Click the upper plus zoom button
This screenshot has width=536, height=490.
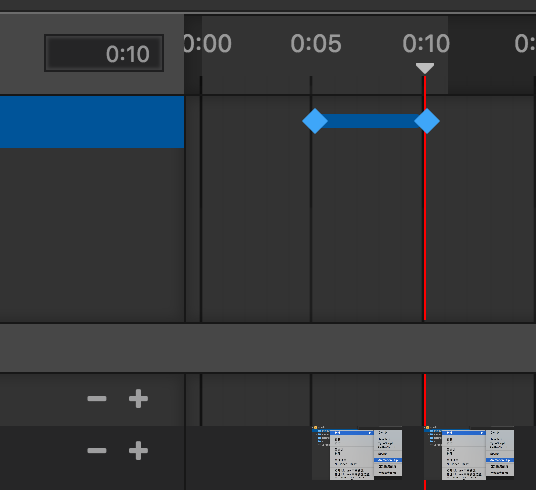point(138,398)
